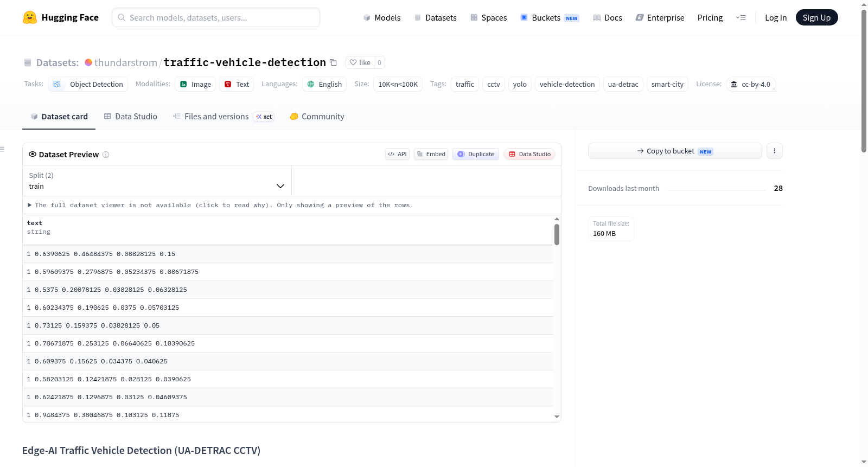The height and width of the screenshot is (467, 868).
Task: Click the Datasets: breadcrumb link
Action: click(x=58, y=62)
